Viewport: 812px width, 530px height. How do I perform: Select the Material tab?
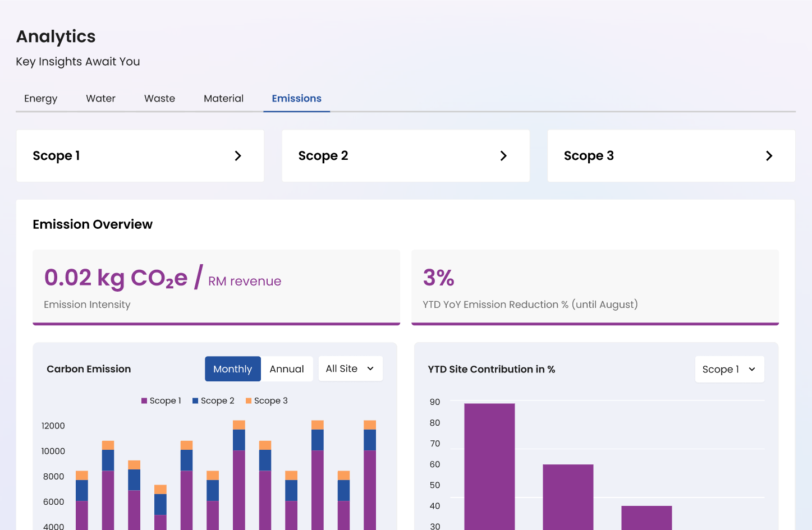[223, 99]
